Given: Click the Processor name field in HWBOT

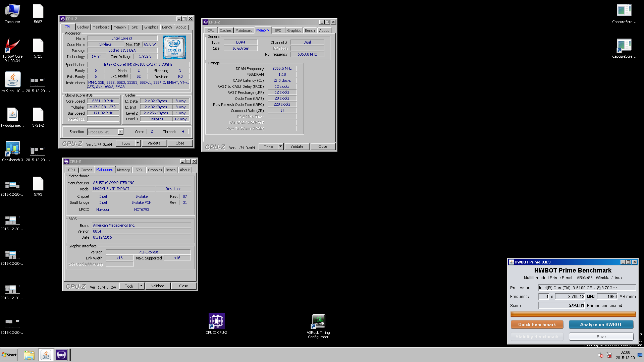Looking at the screenshot, I should pos(587,288).
